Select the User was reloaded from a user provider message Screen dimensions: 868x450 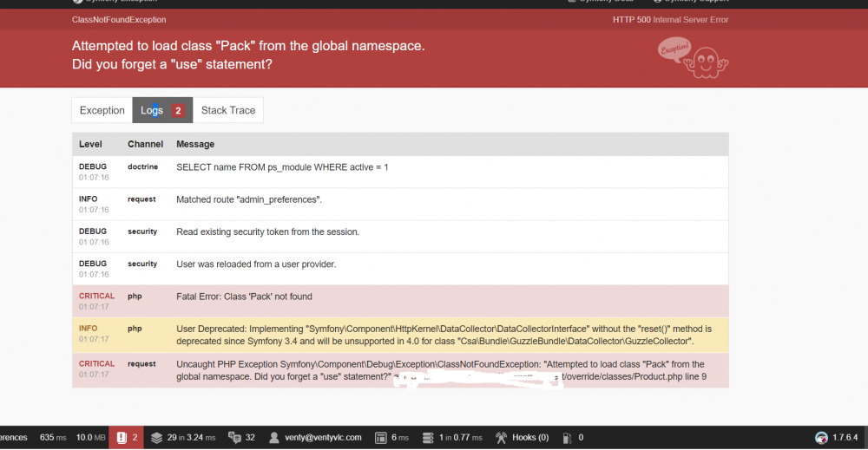pos(256,264)
